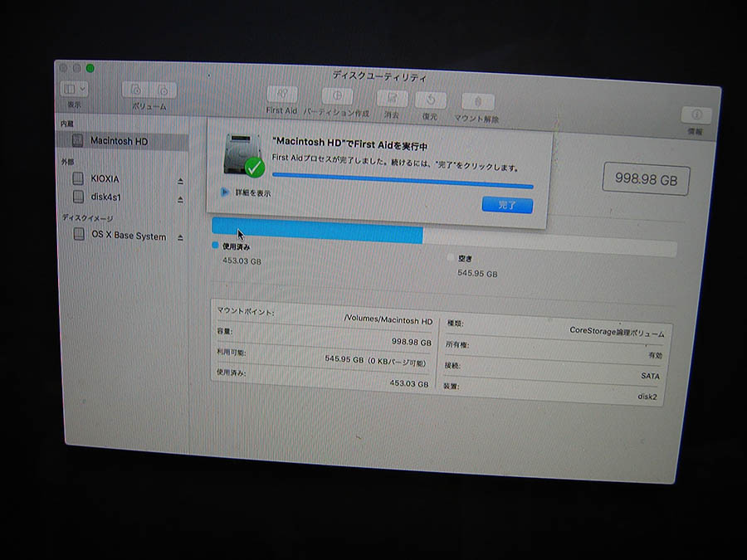Click the 復元 (restore) toolbar icon
This screenshot has width=747, height=560.
430,100
